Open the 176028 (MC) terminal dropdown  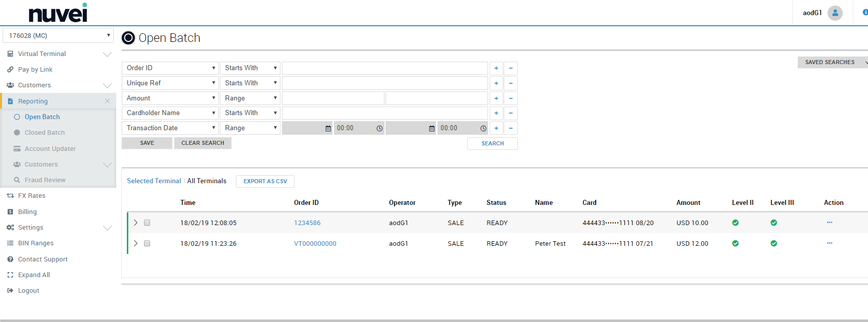coord(58,35)
